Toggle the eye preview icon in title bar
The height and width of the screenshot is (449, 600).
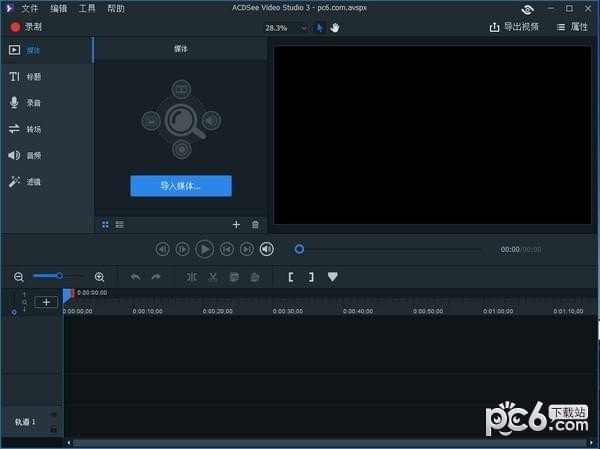point(527,9)
